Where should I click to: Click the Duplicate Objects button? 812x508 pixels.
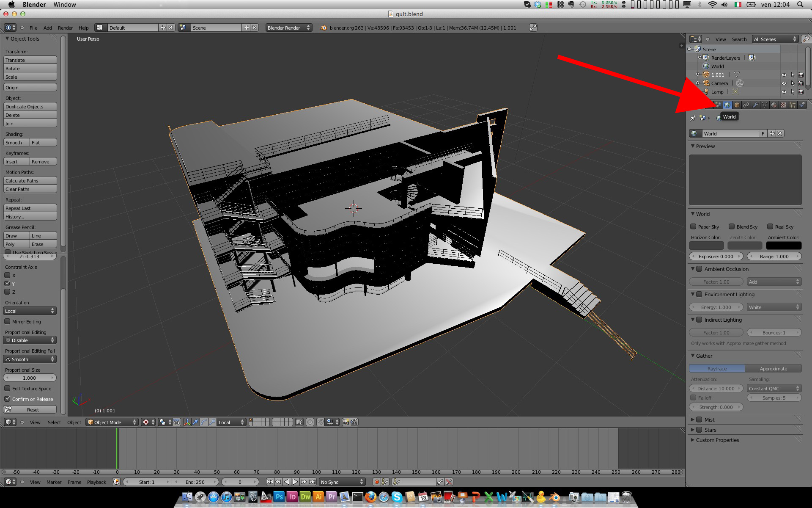(30, 107)
